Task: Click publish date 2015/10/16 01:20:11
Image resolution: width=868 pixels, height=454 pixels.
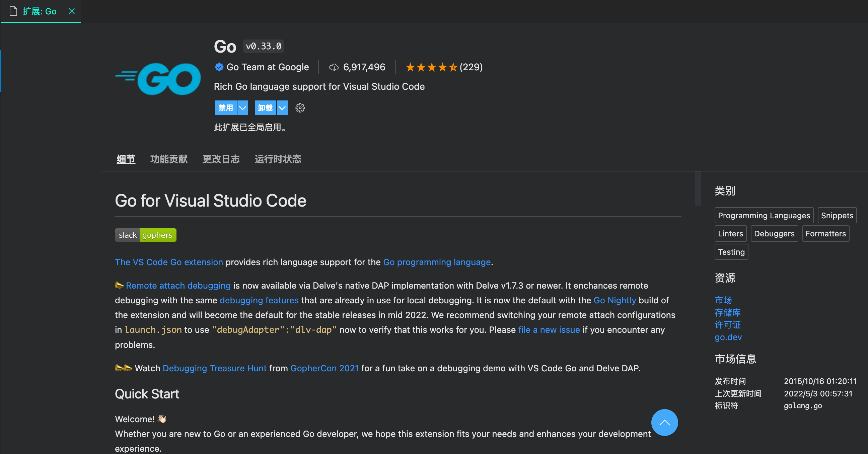Action: click(x=820, y=381)
